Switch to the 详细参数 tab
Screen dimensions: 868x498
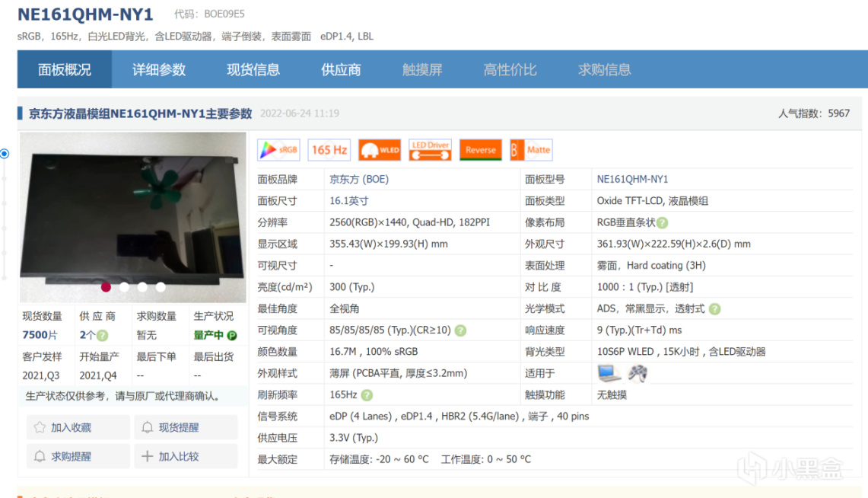pyautogui.click(x=159, y=70)
